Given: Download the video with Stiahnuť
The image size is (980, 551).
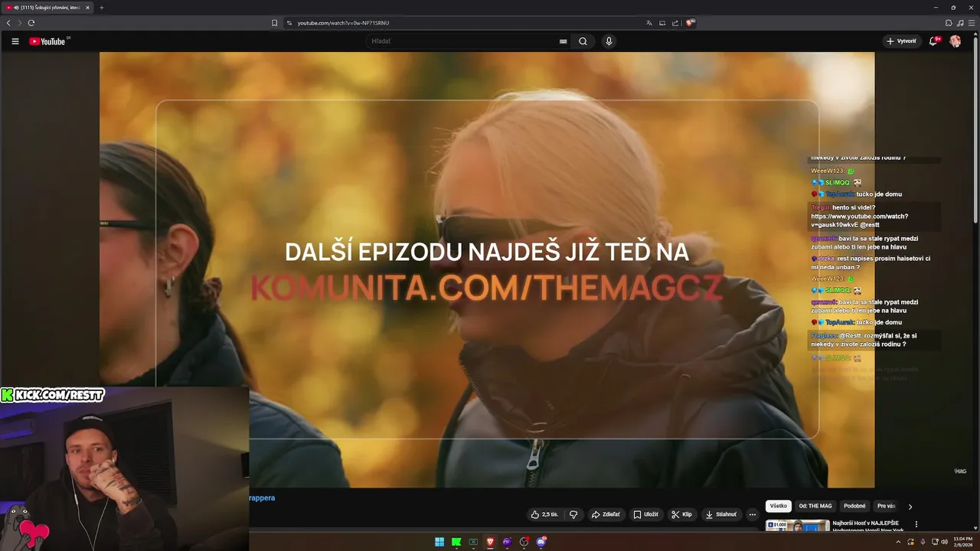Looking at the screenshot, I should [x=721, y=514].
